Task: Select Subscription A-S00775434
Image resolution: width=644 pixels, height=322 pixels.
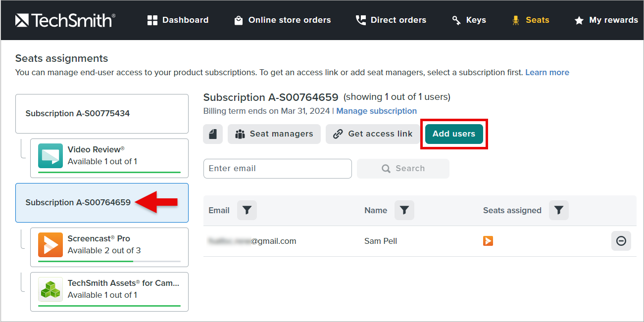Action: 102,114
